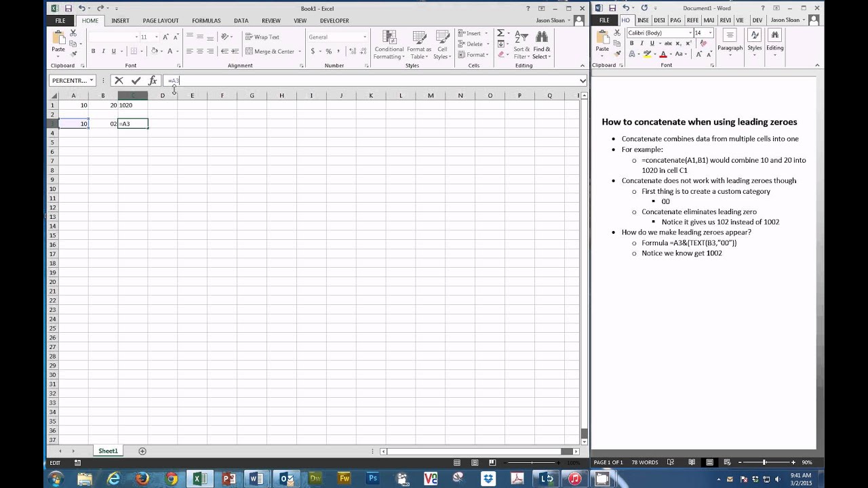
Task: Apply red font color in Word
Action: pos(663,54)
